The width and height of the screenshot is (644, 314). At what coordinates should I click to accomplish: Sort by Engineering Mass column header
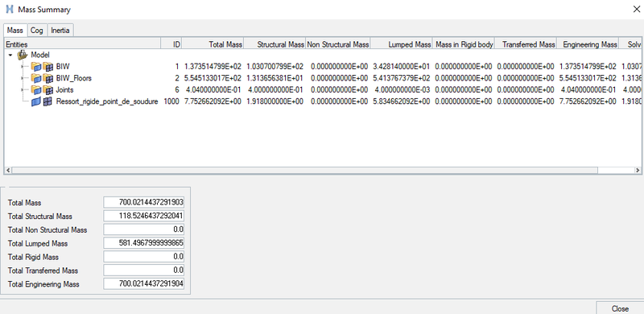(x=588, y=44)
